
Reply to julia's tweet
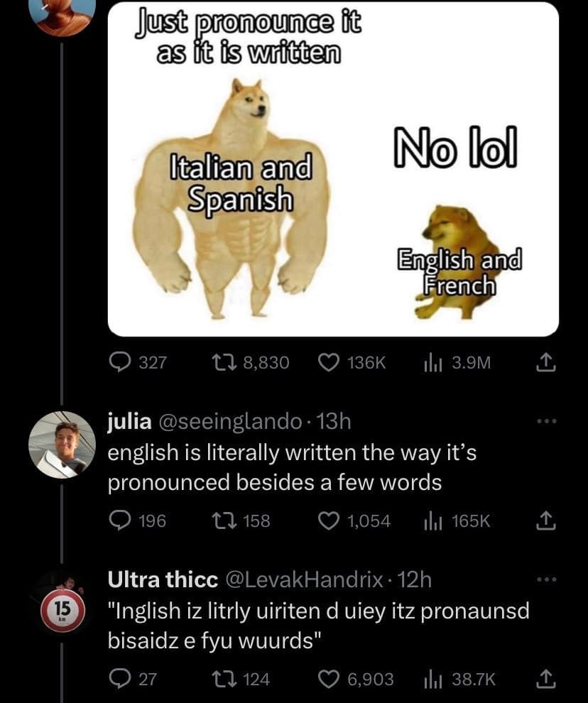coord(138,521)
